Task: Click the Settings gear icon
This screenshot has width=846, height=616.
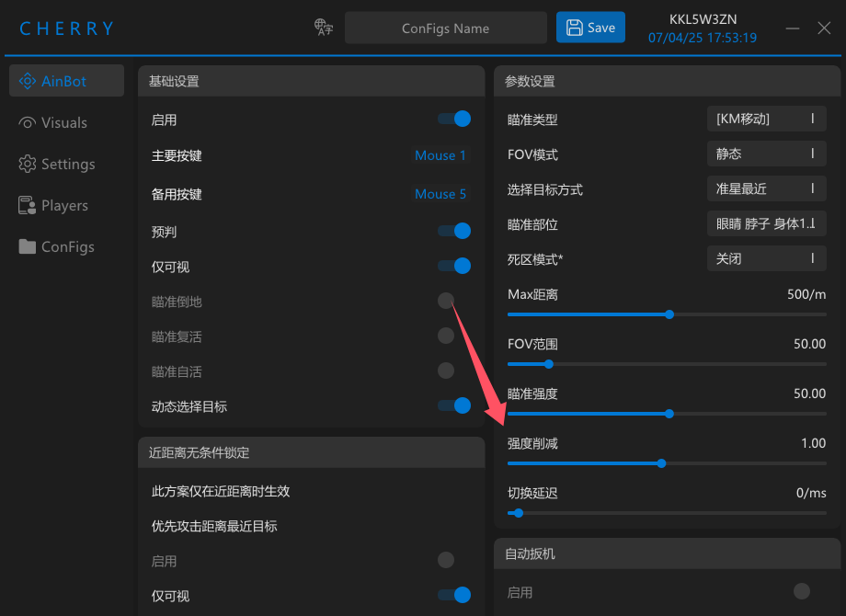Action: coord(28,164)
